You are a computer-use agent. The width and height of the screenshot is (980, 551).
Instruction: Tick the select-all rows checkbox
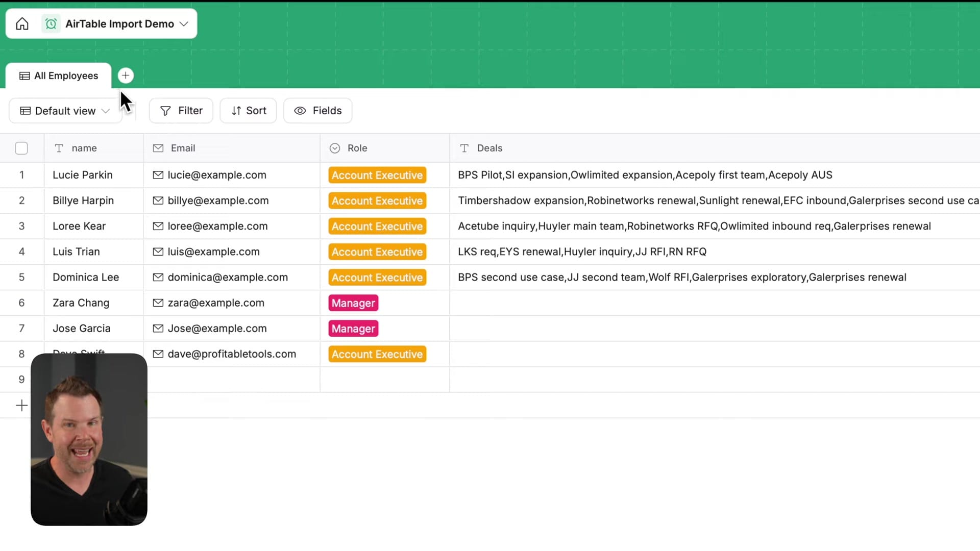point(21,148)
